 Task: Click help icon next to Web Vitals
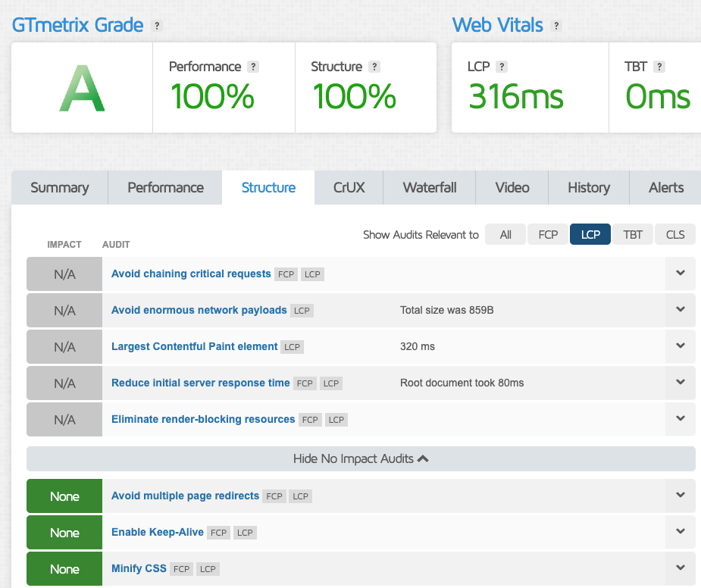(x=556, y=26)
